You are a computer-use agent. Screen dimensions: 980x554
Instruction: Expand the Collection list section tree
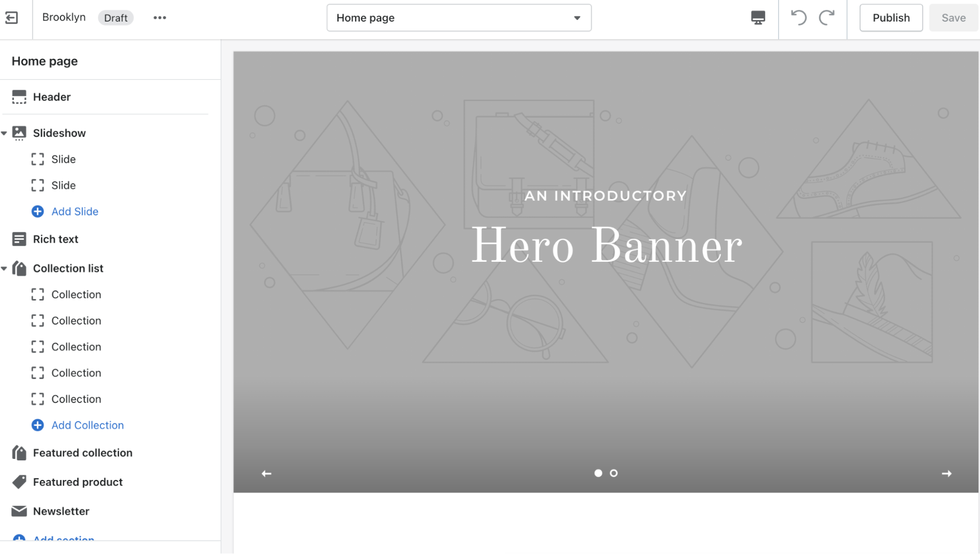(5, 268)
